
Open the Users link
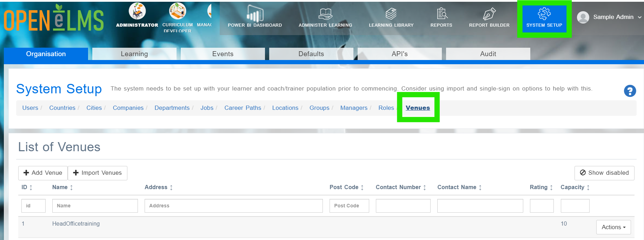click(30, 108)
